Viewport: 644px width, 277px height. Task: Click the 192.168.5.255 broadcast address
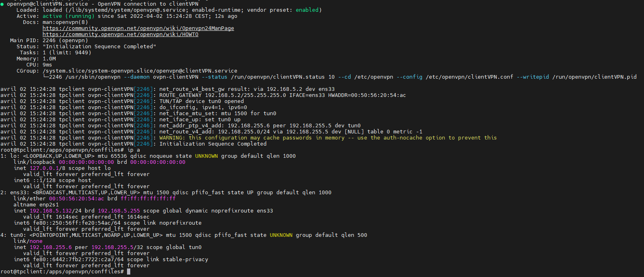(x=119, y=211)
